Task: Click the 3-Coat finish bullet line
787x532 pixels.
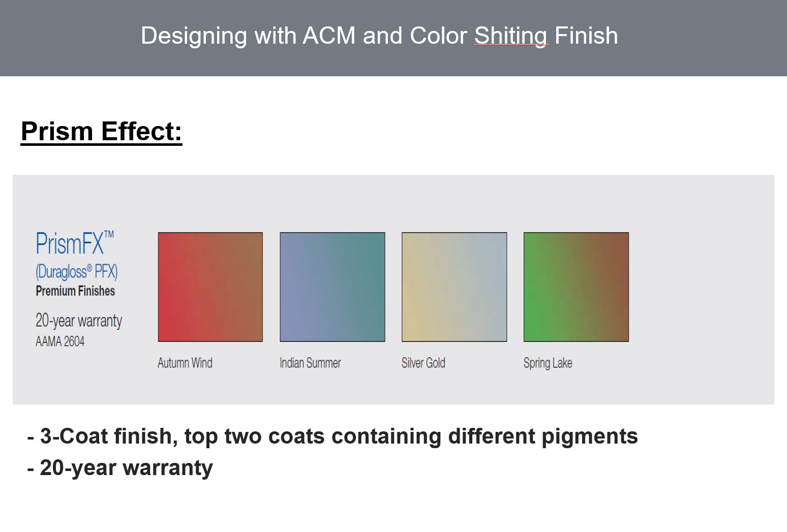Action: coord(332,436)
